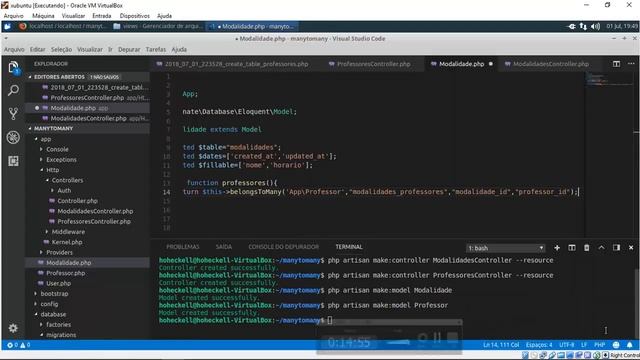
Task: Kill the terminal with trash icon
Action: (587, 248)
